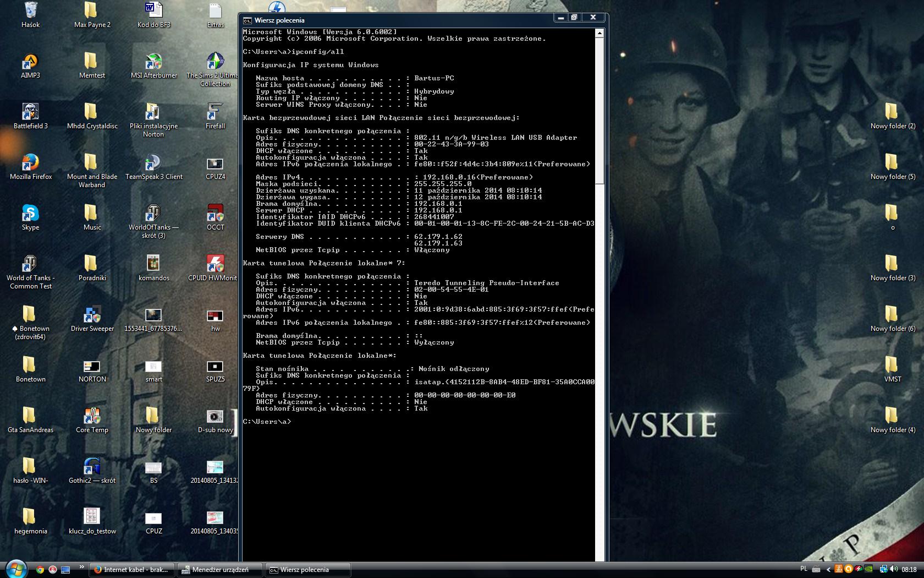This screenshot has width=924, height=578.
Task: Expand the quick launch overflow chevron
Action: [82, 568]
